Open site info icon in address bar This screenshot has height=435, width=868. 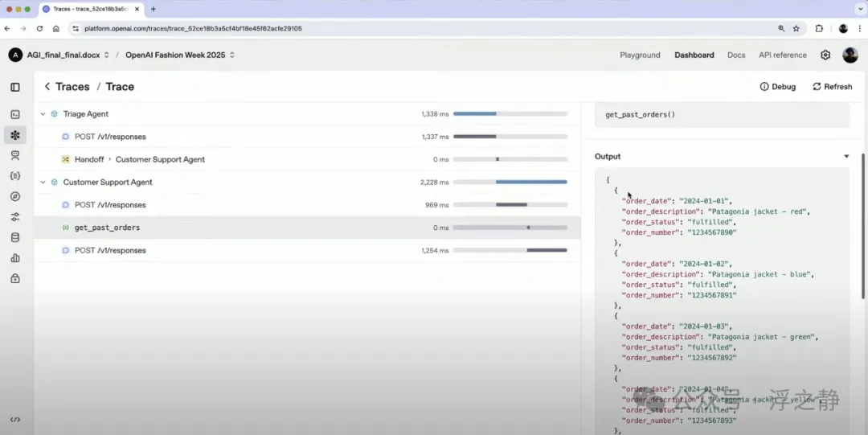click(76, 28)
